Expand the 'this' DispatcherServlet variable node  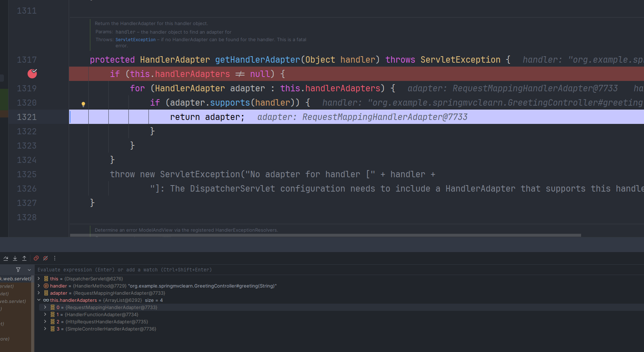tap(39, 279)
